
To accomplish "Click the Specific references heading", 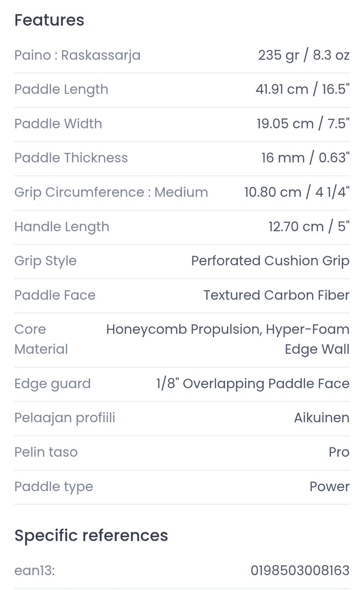I will click(x=91, y=535).
